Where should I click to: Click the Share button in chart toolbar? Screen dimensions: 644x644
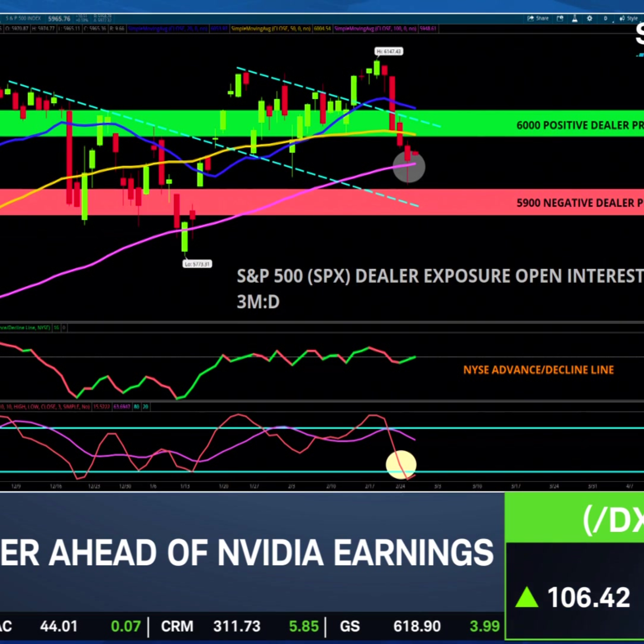click(x=538, y=18)
